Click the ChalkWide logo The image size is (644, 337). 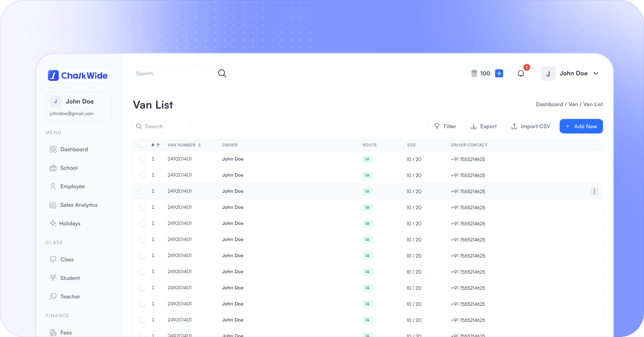(x=78, y=75)
